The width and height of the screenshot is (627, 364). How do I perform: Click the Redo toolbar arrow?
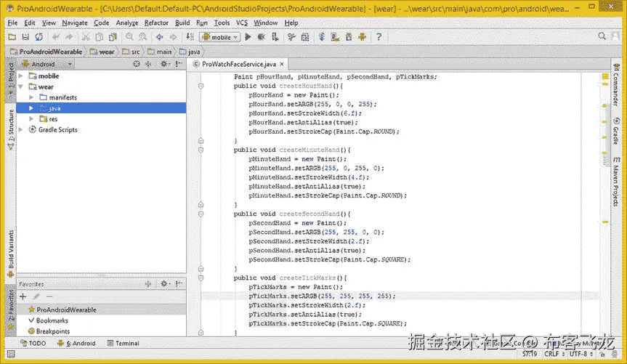pos(69,37)
